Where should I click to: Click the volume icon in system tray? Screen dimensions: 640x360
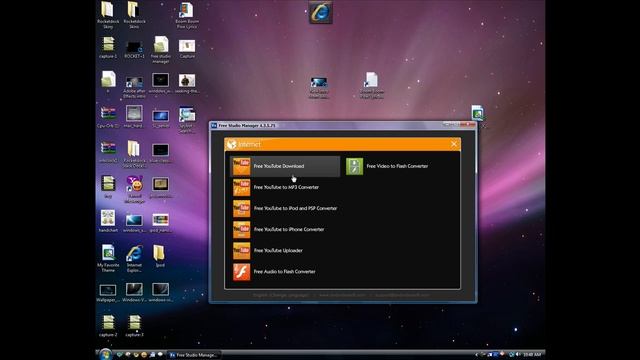point(518,355)
